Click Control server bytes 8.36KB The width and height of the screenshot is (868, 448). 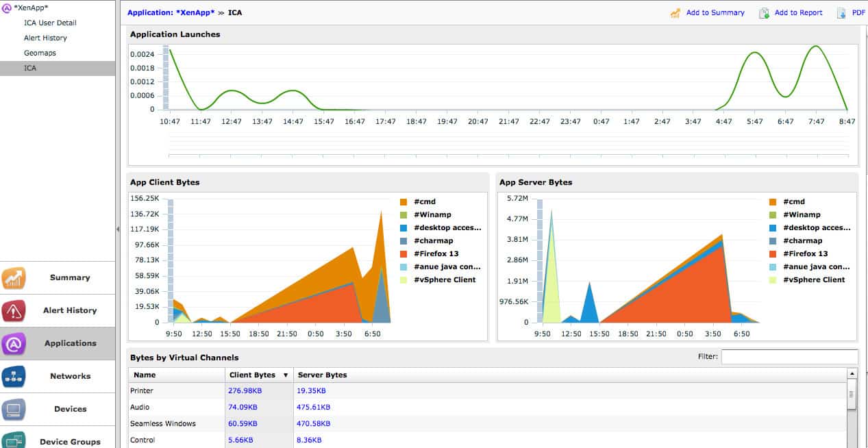point(309,440)
